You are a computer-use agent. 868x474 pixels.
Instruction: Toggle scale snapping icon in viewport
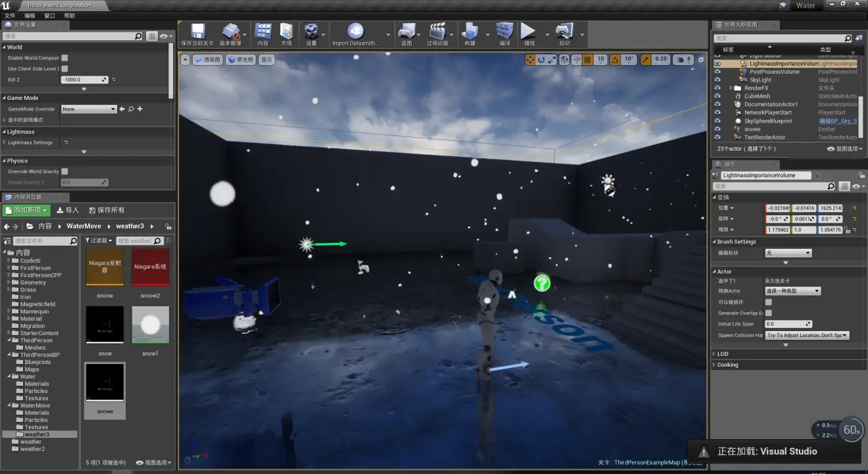(646, 59)
